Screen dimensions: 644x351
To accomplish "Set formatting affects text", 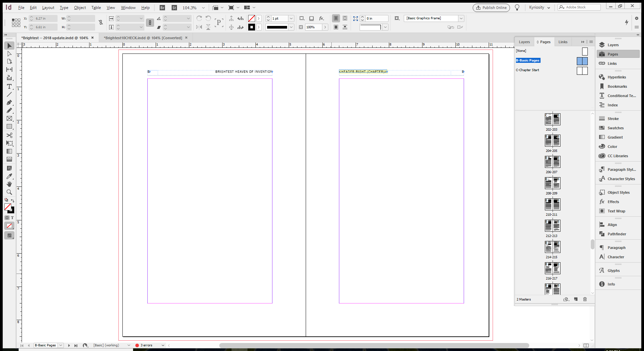I will coord(12,218).
